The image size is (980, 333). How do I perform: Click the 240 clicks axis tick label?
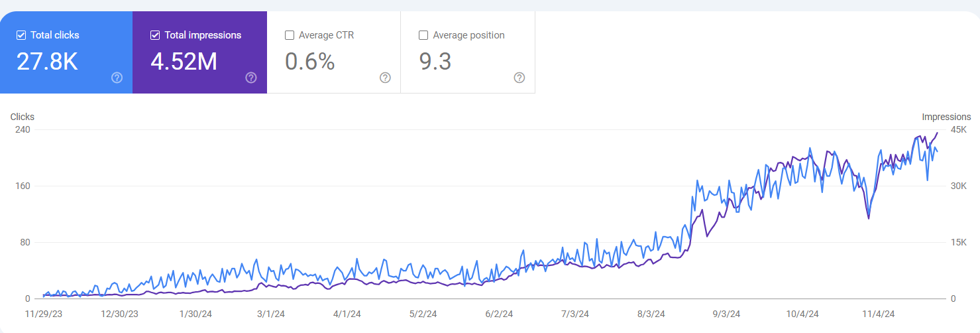point(23,129)
